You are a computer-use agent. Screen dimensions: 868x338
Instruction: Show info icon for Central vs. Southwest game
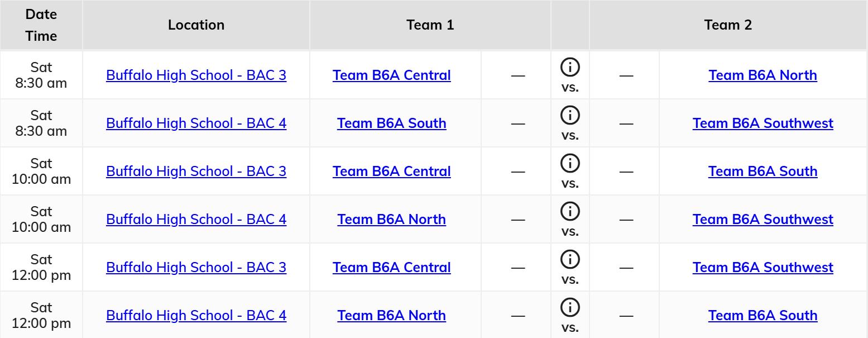click(570, 260)
